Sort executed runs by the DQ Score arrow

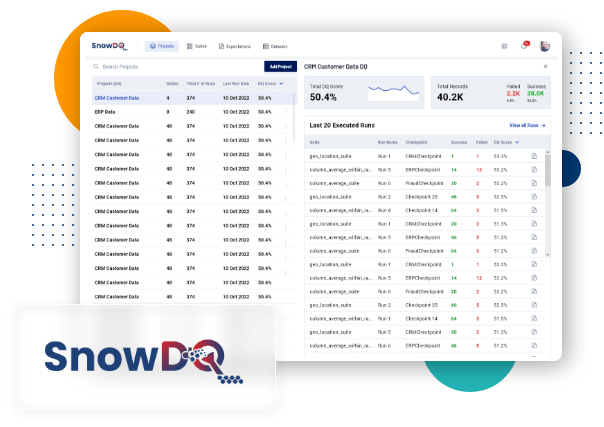517,142
